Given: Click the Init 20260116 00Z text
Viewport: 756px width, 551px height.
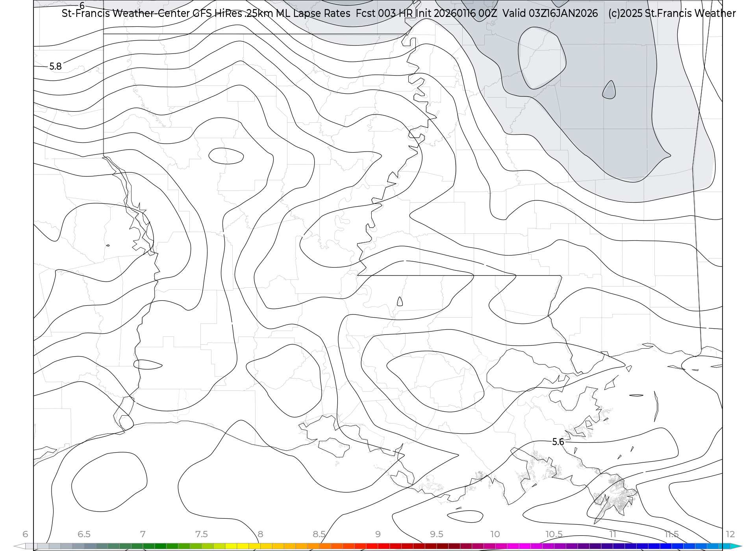Looking at the screenshot, I should coord(456,13).
